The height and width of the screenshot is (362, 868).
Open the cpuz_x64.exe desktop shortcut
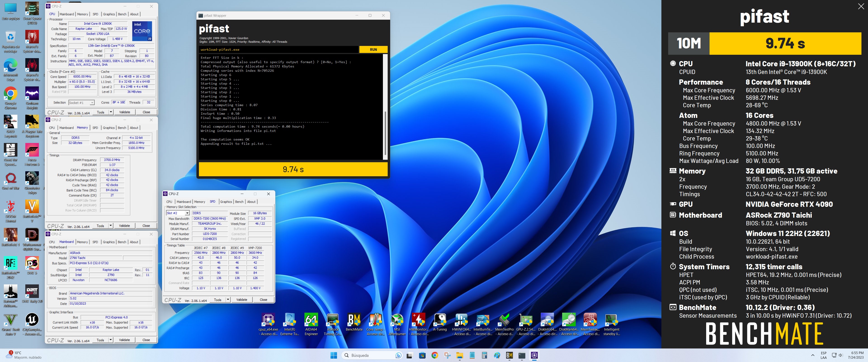pos(268,324)
